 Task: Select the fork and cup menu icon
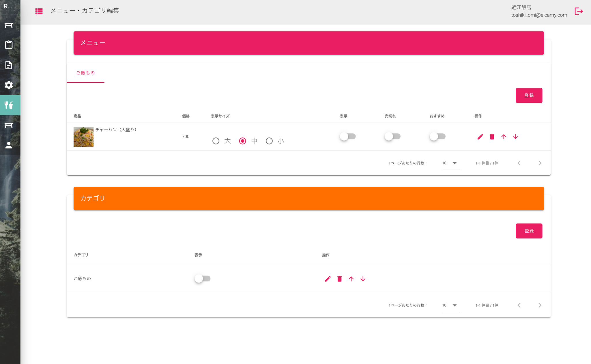coord(9,105)
